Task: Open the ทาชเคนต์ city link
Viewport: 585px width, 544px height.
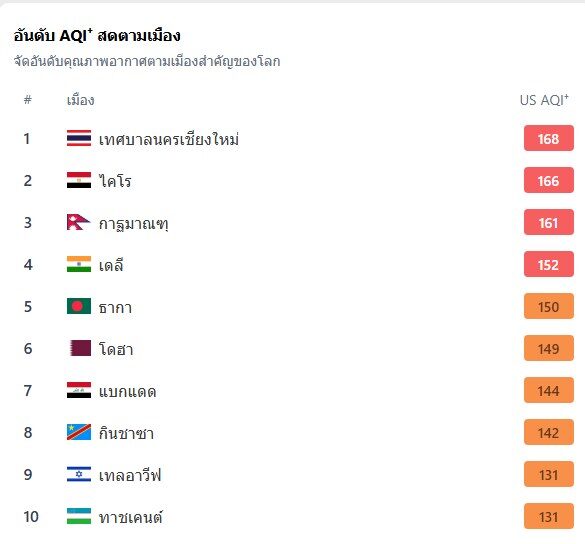Action: [131, 517]
